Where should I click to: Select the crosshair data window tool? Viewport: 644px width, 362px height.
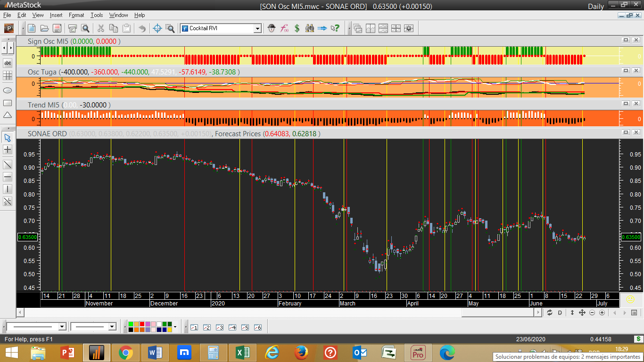(x=157, y=28)
